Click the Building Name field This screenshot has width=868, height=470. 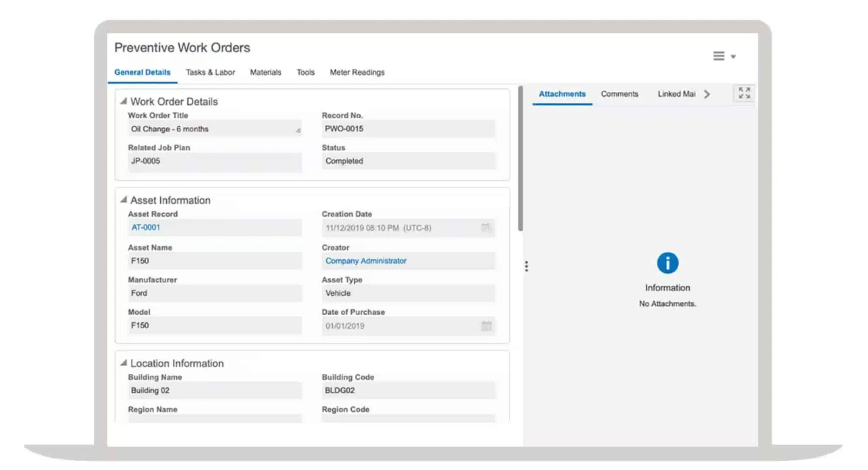(x=215, y=390)
